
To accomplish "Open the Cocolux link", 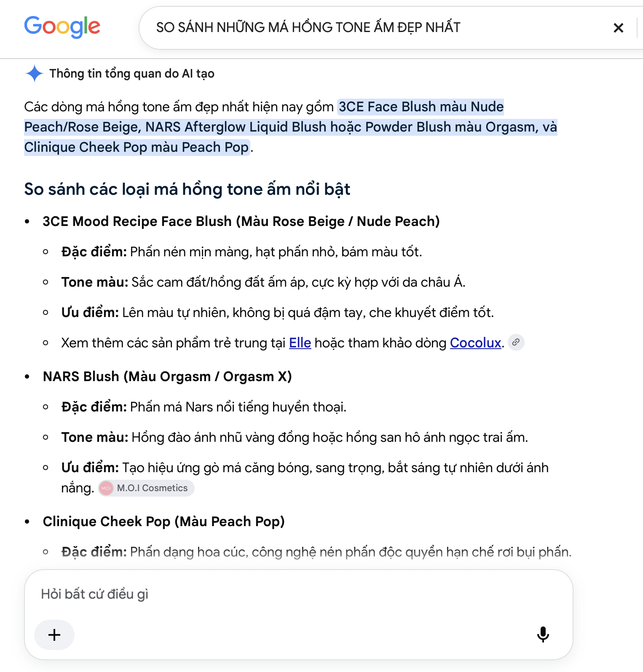I will pyautogui.click(x=475, y=343).
